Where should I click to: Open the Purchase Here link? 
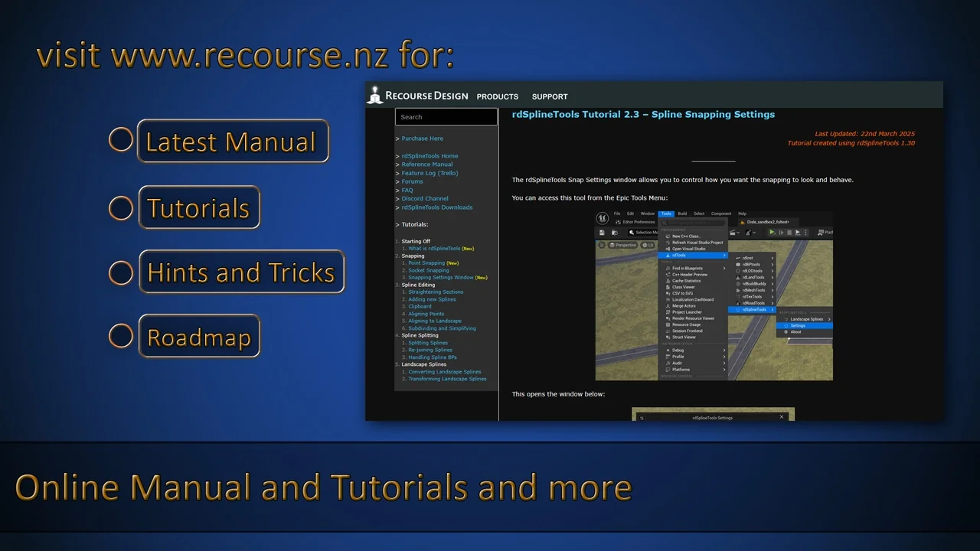pos(422,139)
